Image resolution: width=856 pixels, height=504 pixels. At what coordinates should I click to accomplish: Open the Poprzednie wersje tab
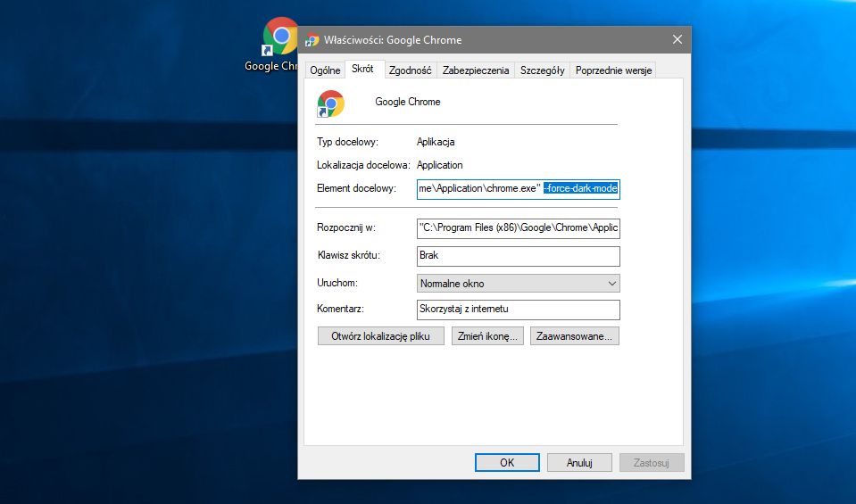[x=613, y=70]
